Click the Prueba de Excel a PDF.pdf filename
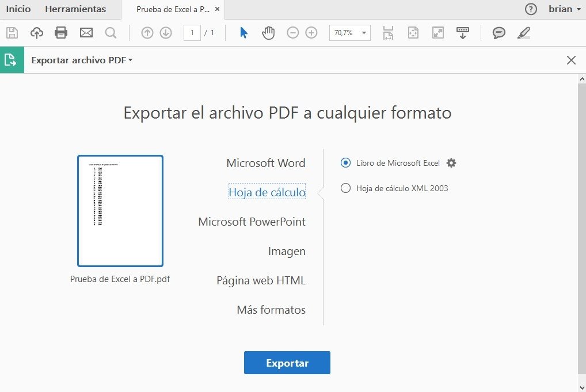 120,279
